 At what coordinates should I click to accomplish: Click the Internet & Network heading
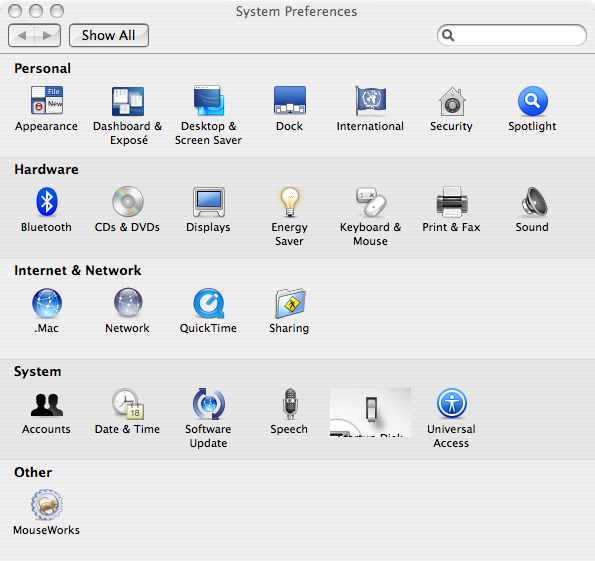[78, 270]
